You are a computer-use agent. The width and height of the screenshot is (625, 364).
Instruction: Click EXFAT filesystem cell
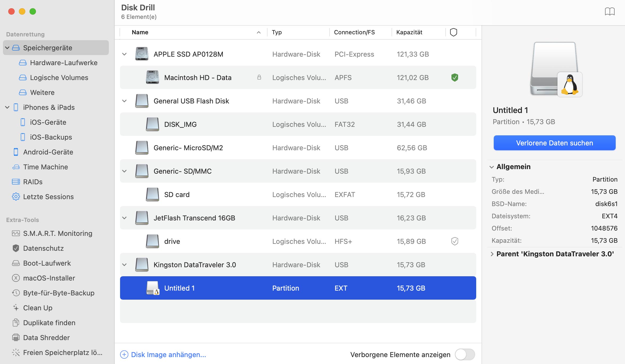pos(344,195)
